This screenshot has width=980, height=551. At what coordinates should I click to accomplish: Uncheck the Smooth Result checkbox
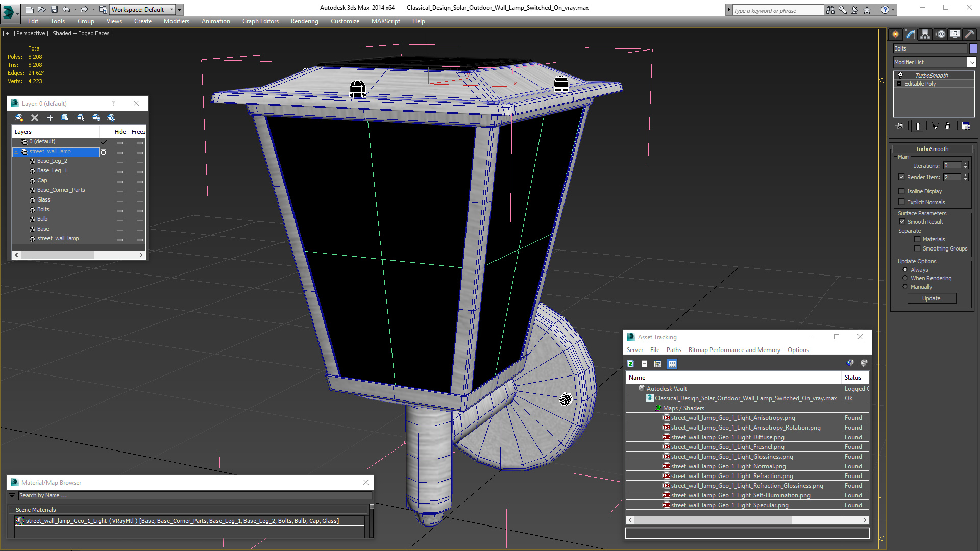point(902,222)
